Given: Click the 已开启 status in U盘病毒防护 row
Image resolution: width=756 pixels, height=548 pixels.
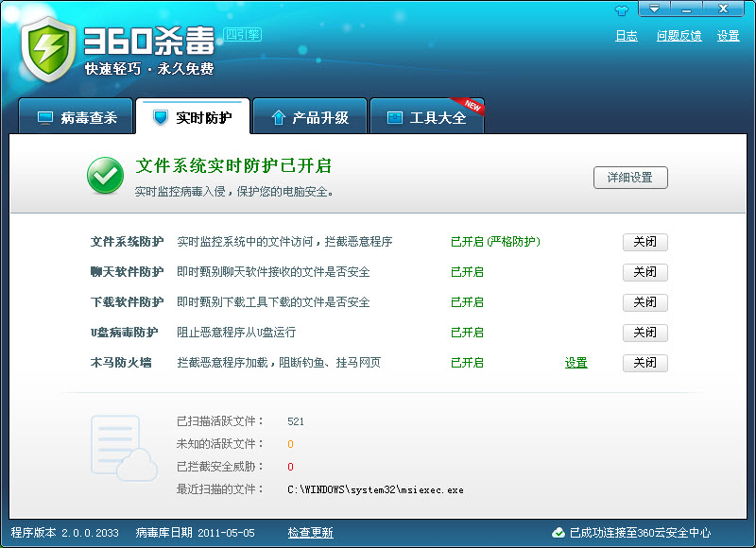Looking at the screenshot, I should click(x=467, y=332).
